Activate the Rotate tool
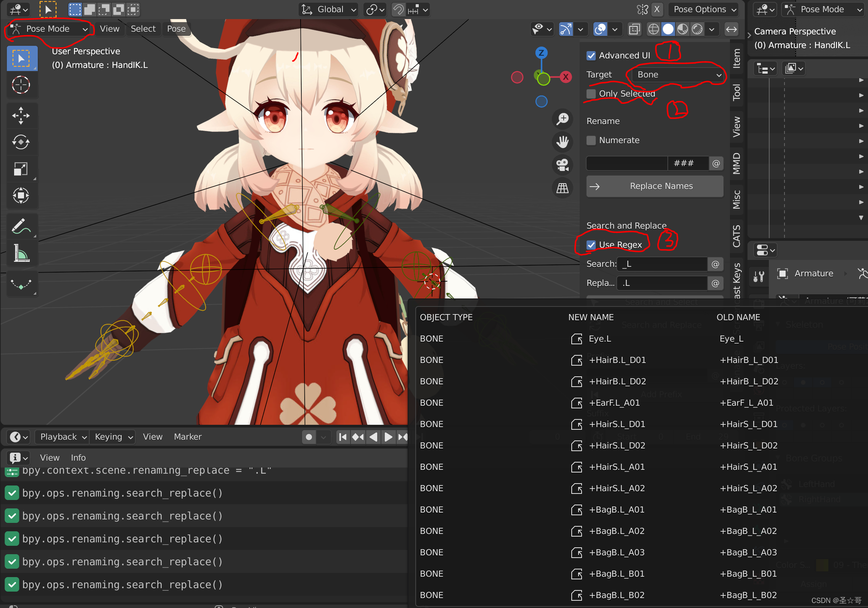 [x=21, y=142]
